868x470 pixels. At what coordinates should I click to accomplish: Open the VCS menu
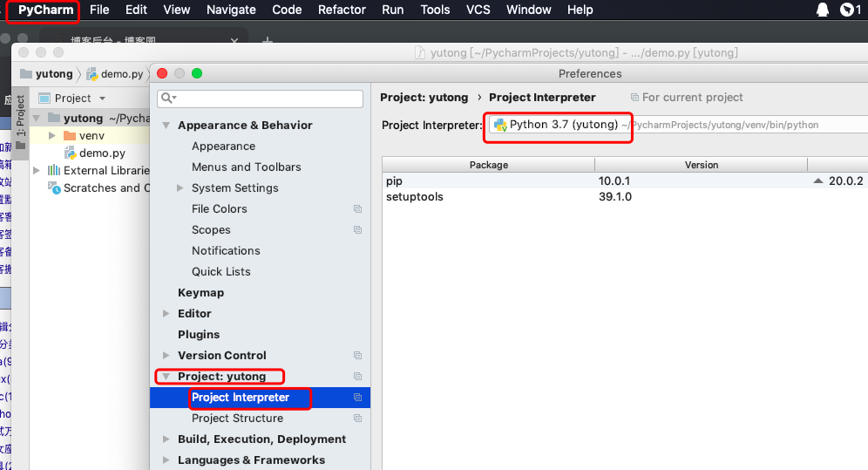(478, 10)
